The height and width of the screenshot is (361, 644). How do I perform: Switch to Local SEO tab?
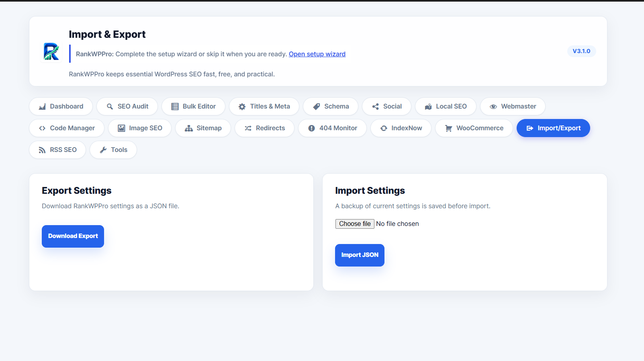click(446, 107)
